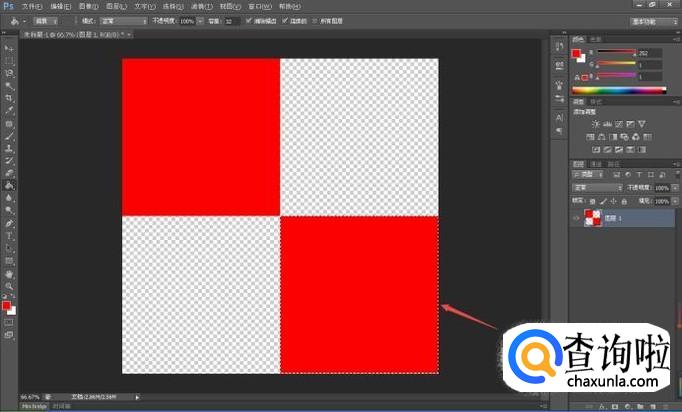Switch to the 通道 channels tab
The height and width of the screenshot is (412, 682).
pos(596,163)
